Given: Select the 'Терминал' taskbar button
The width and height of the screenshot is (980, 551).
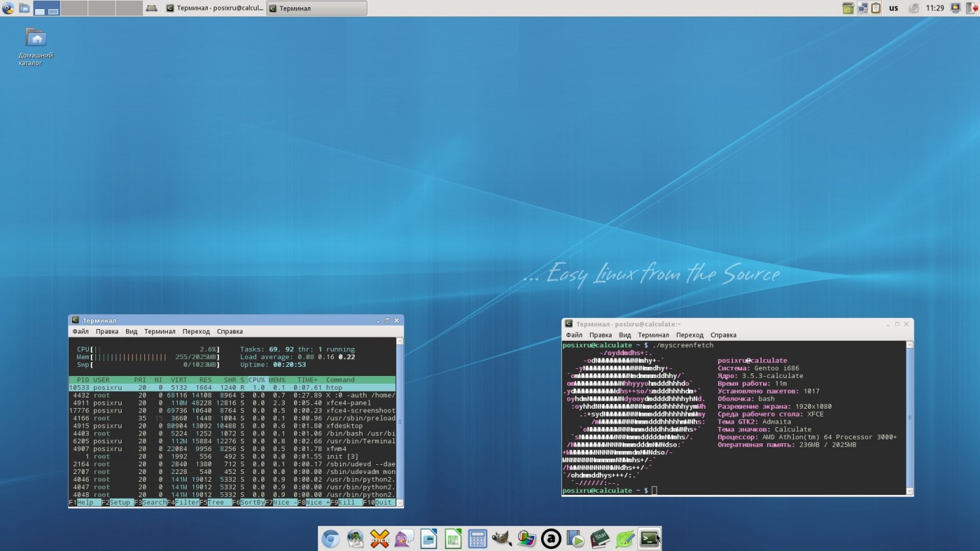Looking at the screenshot, I should pos(317,8).
